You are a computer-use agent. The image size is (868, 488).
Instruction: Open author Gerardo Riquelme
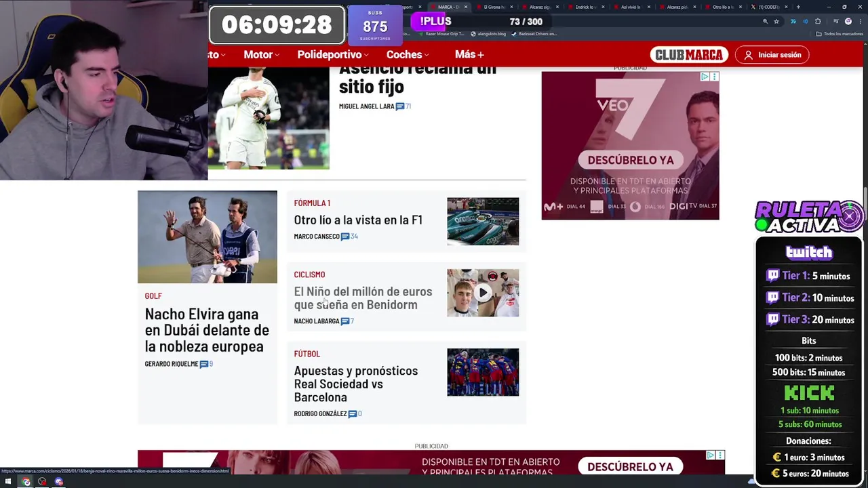172,364
